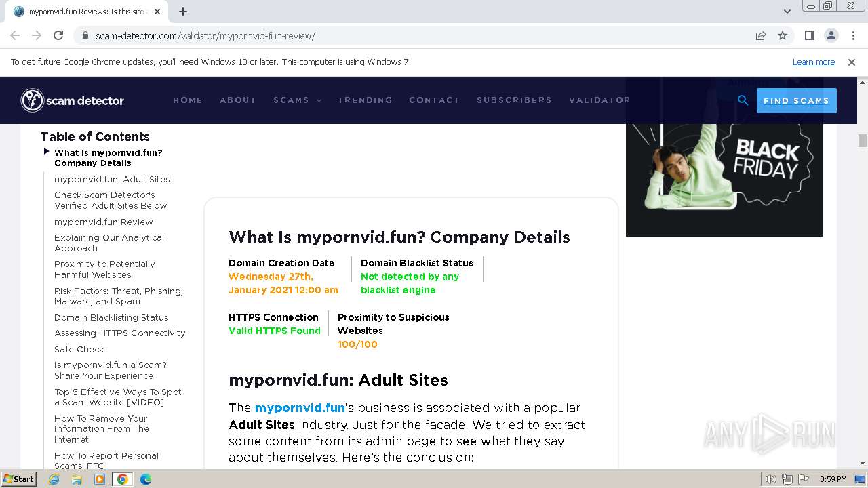Open the side panel icon
The image size is (868, 488).
point(809,35)
